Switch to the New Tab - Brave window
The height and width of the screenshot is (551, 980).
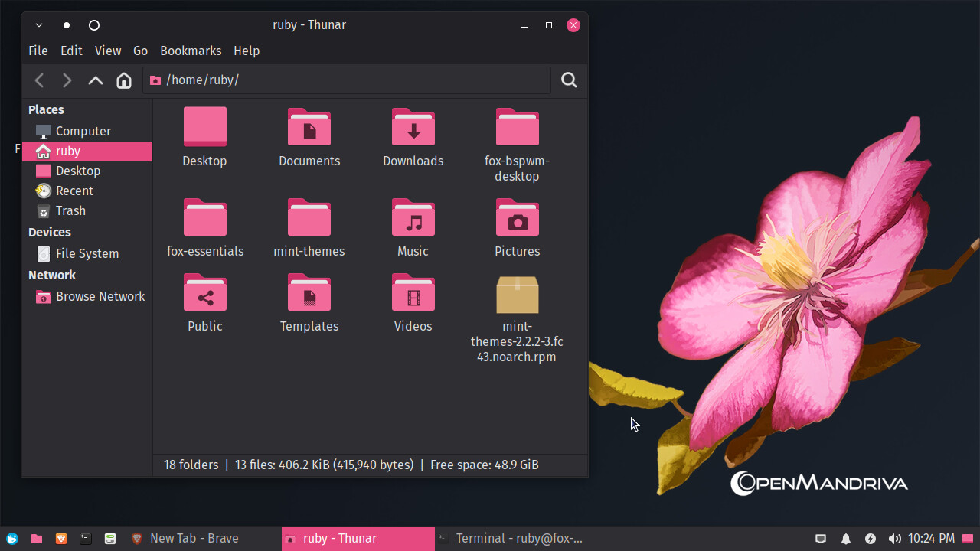tap(194, 539)
